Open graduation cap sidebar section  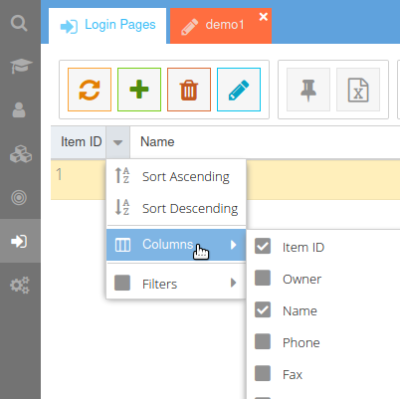[21, 66]
